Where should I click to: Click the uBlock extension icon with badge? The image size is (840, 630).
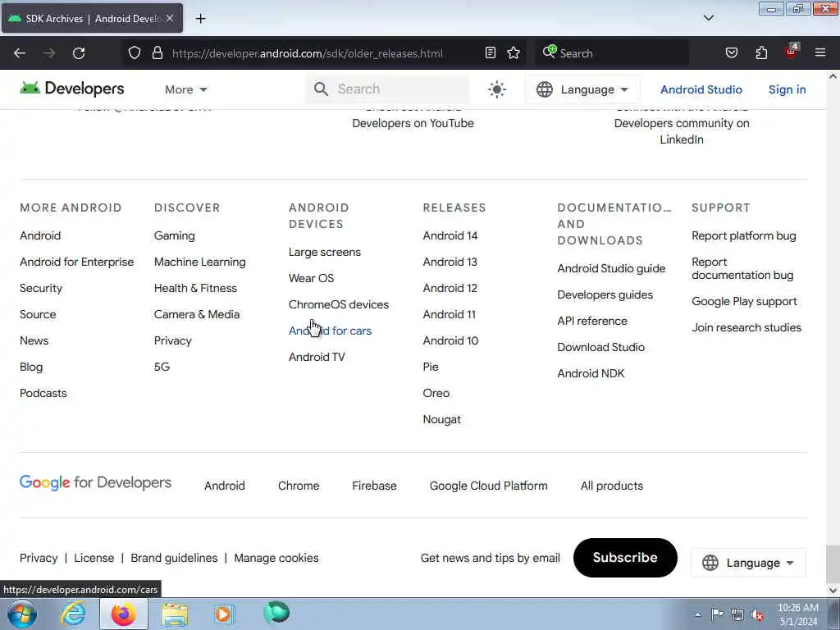click(792, 52)
